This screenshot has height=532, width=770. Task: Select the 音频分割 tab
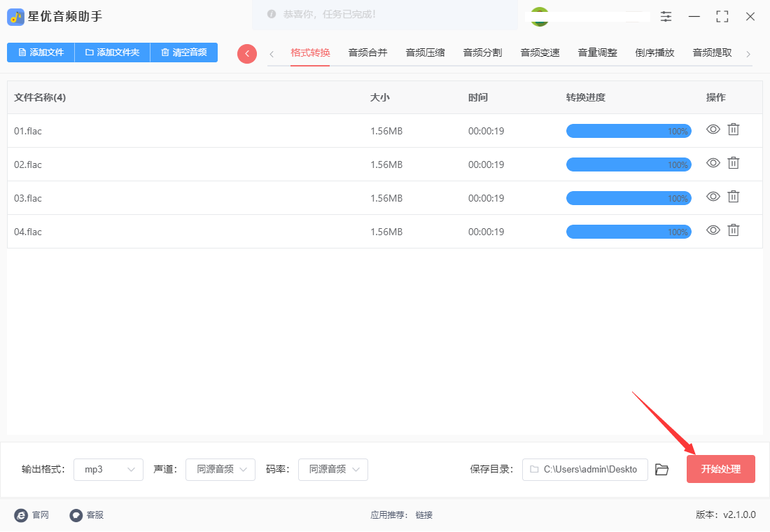click(x=482, y=52)
